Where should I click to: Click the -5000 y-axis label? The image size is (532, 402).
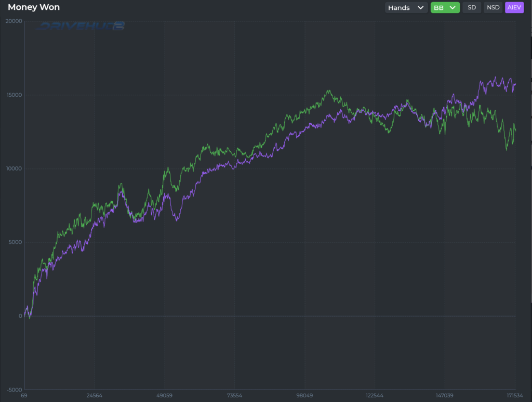[14, 390]
